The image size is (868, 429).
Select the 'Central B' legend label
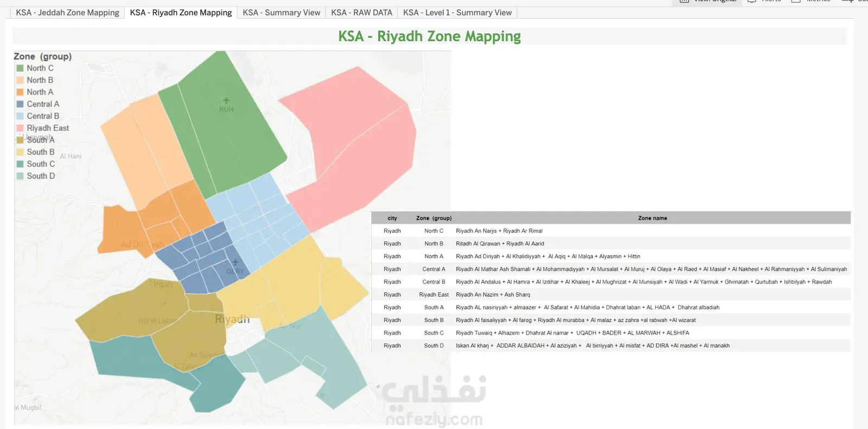(x=43, y=116)
